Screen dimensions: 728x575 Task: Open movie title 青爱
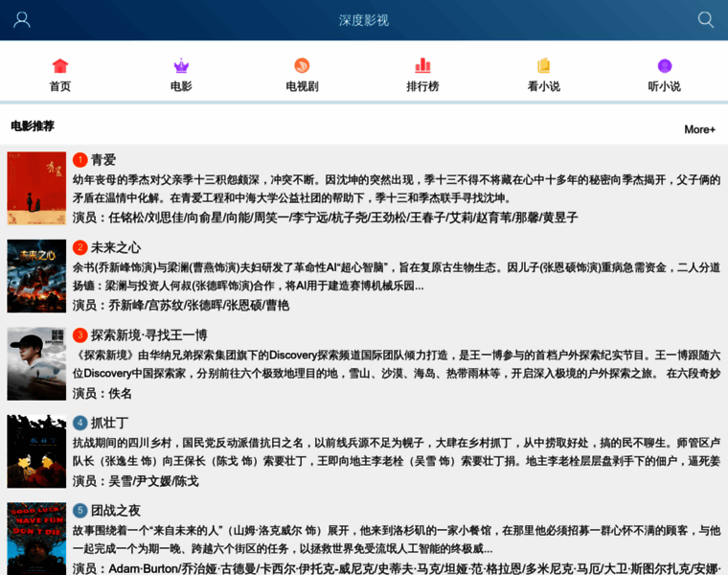click(x=103, y=160)
